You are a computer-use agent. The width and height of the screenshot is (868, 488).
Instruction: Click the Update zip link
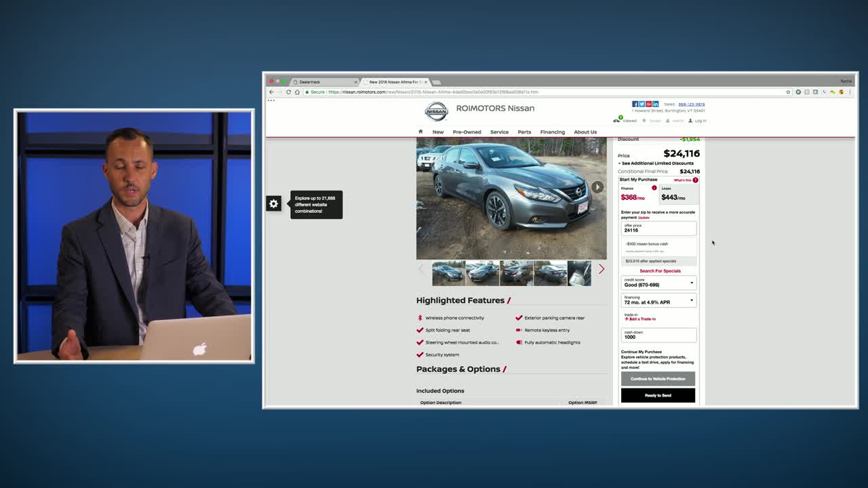(x=644, y=218)
